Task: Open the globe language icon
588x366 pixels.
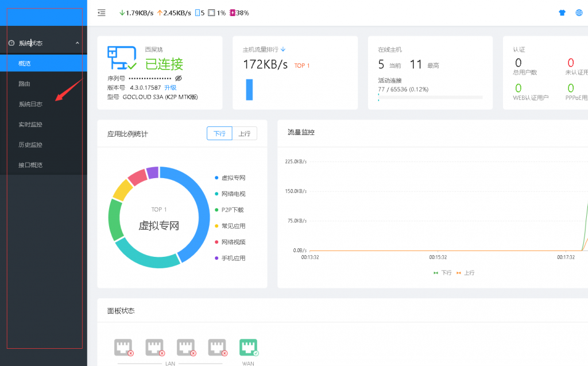Action: click(579, 13)
